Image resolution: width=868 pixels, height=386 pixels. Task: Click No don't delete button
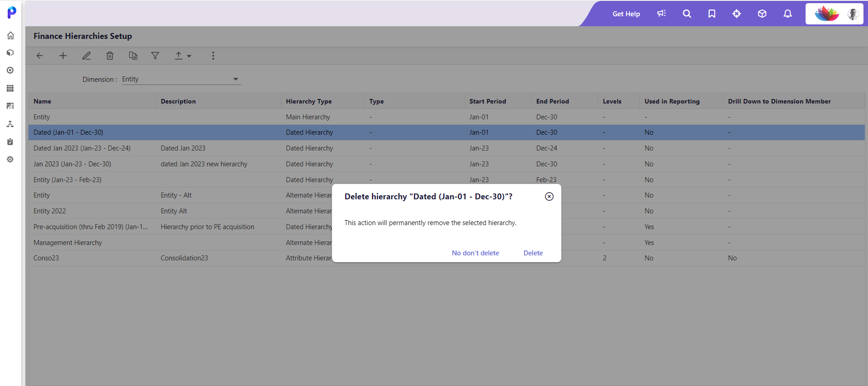(x=475, y=253)
